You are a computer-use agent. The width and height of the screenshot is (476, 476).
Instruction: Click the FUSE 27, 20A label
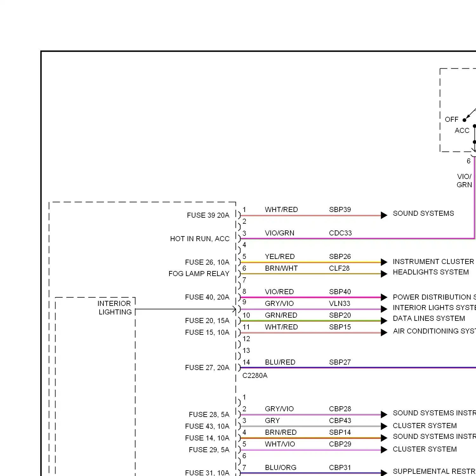(x=207, y=367)
